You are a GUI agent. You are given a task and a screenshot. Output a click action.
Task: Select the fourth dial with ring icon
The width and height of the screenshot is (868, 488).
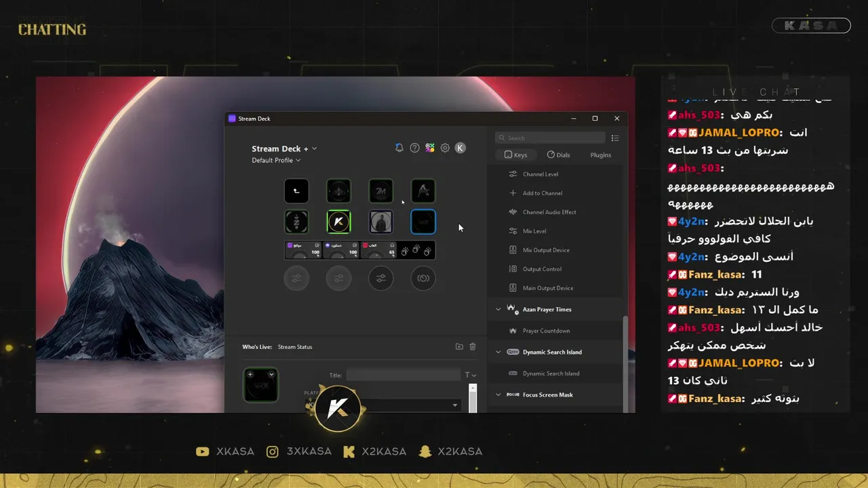click(x=423, y=279)
